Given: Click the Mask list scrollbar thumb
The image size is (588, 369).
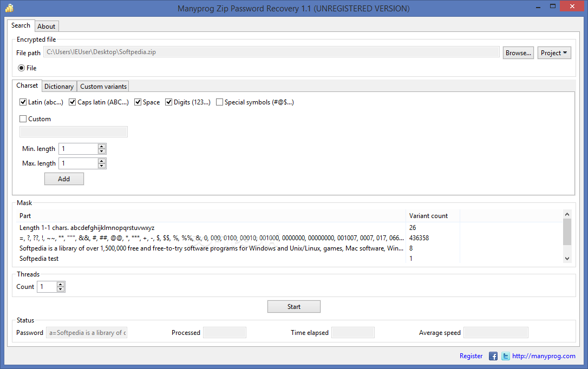Looking at the screenshot, I should coord(567,232).
